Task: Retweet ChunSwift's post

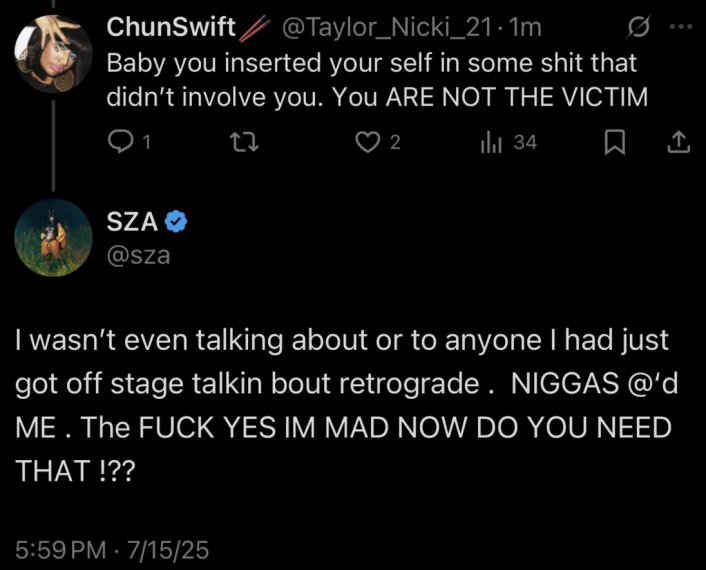Action: [x=244, y=143]
